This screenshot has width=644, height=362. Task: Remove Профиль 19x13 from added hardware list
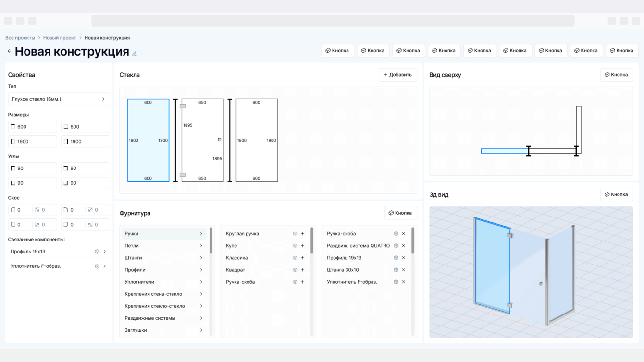(404, 258)
